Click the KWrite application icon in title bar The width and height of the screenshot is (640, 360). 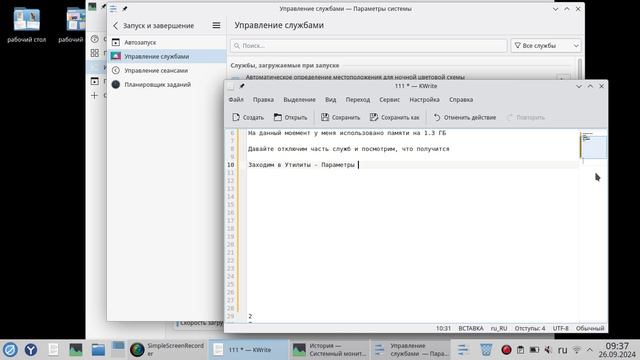pos(231,86)
